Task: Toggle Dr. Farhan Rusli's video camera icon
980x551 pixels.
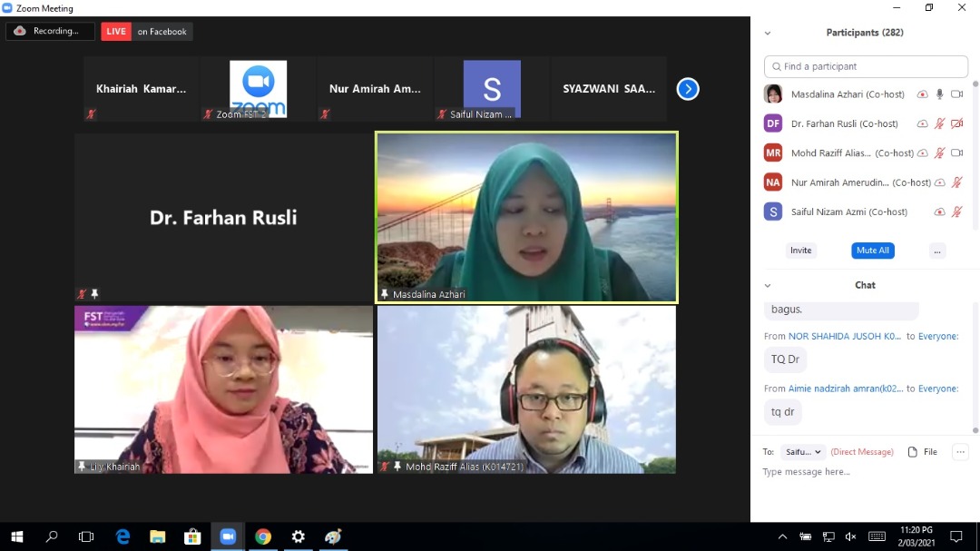Action: click(956, 123)
